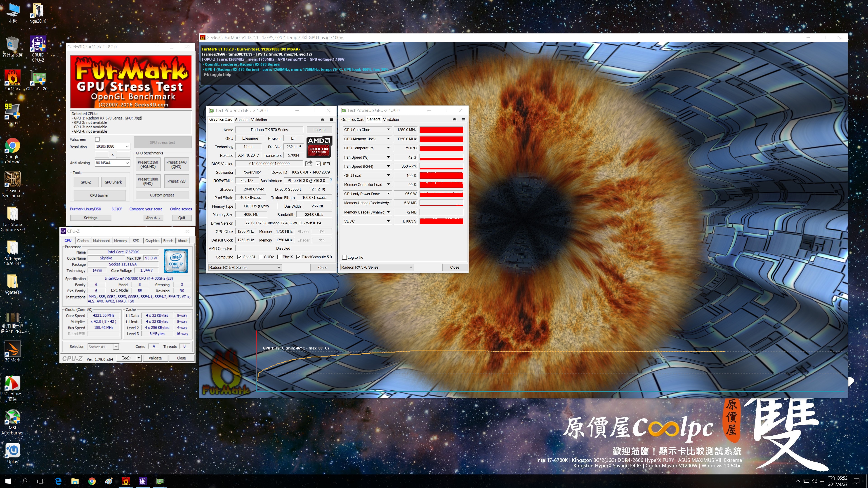
Task: Click the Validate button in CPU-Z
Action: click(x=155, y=358)
